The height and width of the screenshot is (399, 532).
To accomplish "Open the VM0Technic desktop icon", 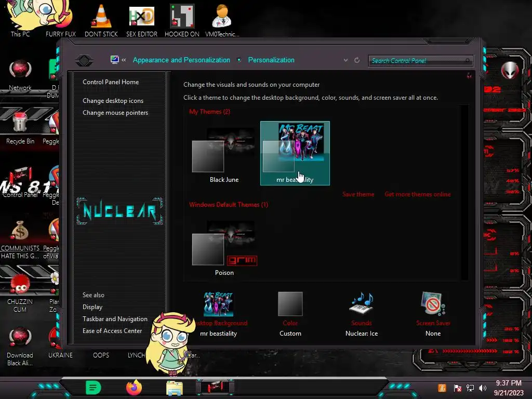I will 222,20.
